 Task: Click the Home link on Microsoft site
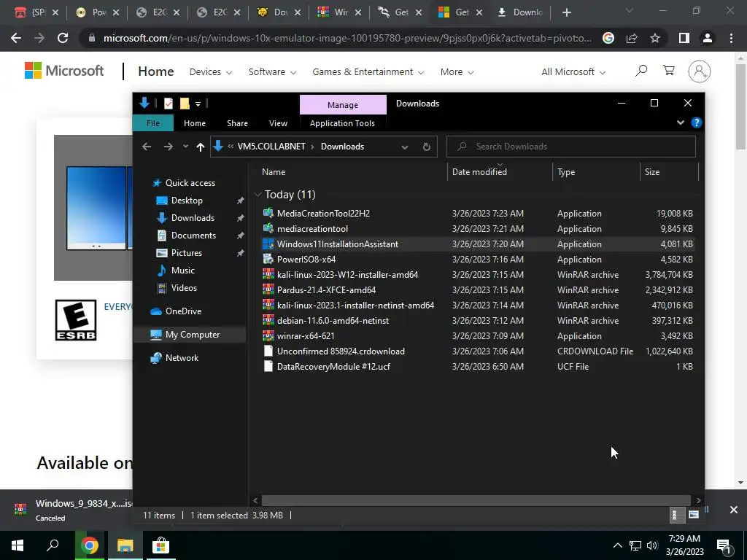click(156, 71)
